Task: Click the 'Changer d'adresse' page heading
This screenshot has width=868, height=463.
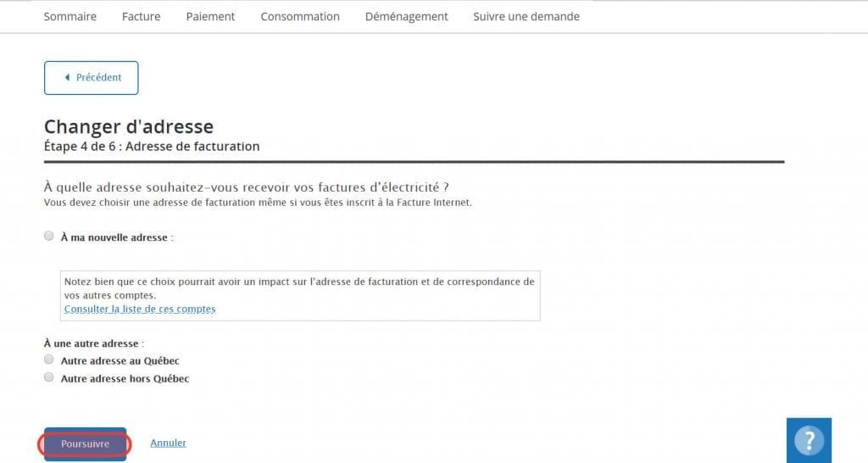Action: (x=129, y=127)
